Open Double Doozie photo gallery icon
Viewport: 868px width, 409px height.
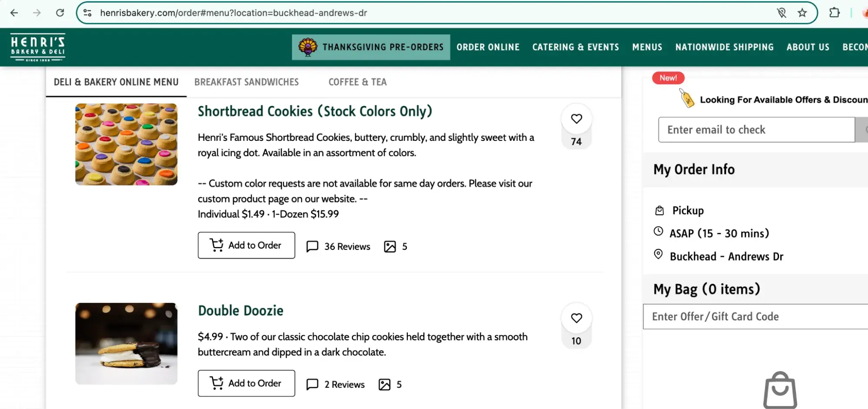click(x=385, y=385)
